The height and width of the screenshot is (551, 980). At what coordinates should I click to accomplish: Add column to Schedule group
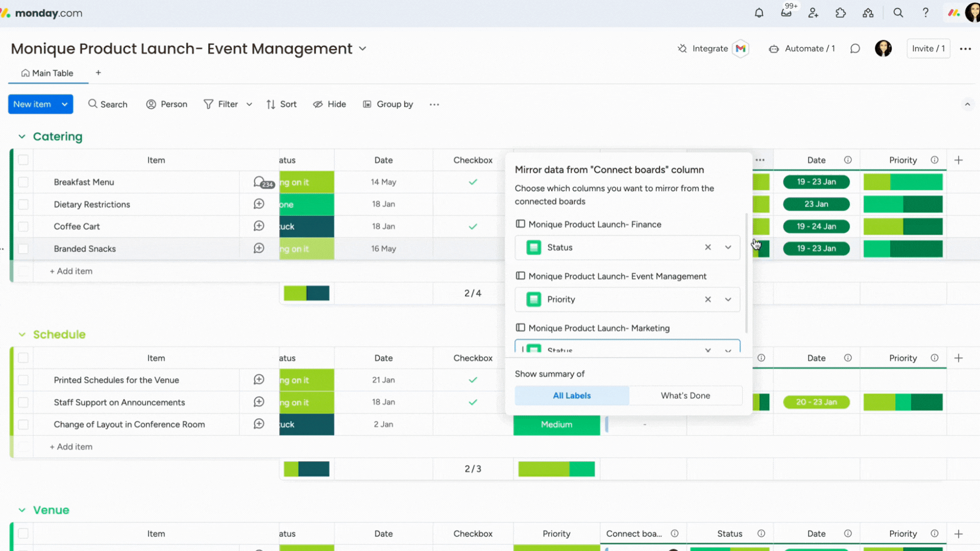[x=959, y=358]
